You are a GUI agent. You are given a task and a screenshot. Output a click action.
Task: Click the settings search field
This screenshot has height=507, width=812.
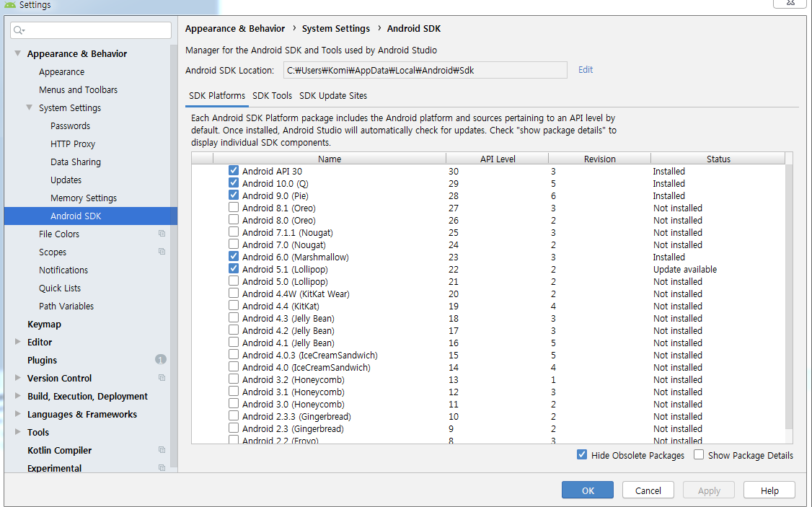coord(91,30)
